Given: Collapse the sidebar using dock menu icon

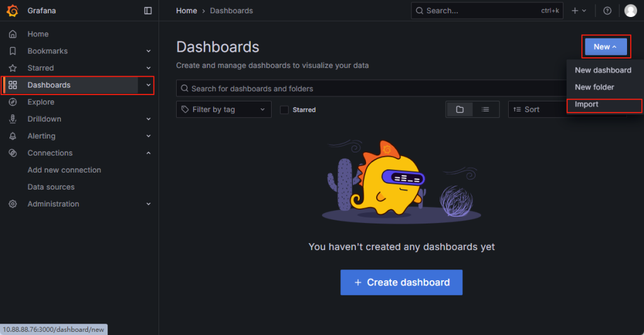Looking at the screenshot, I should tap(148, 11).
